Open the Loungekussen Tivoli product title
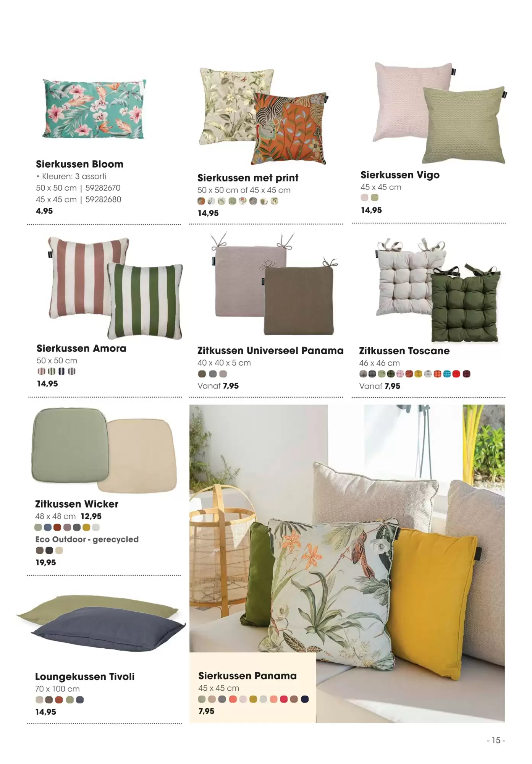The width and height of the screenshot is (532, 764). pos(85,677)
